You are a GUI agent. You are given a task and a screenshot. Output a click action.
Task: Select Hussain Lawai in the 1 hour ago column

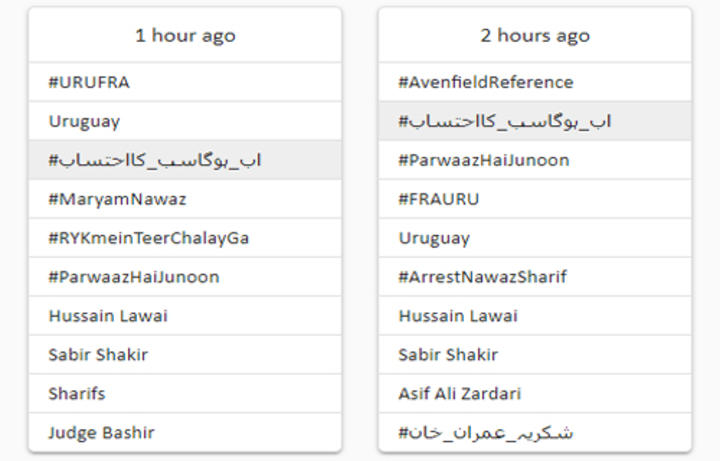click(x=185, y=316)
